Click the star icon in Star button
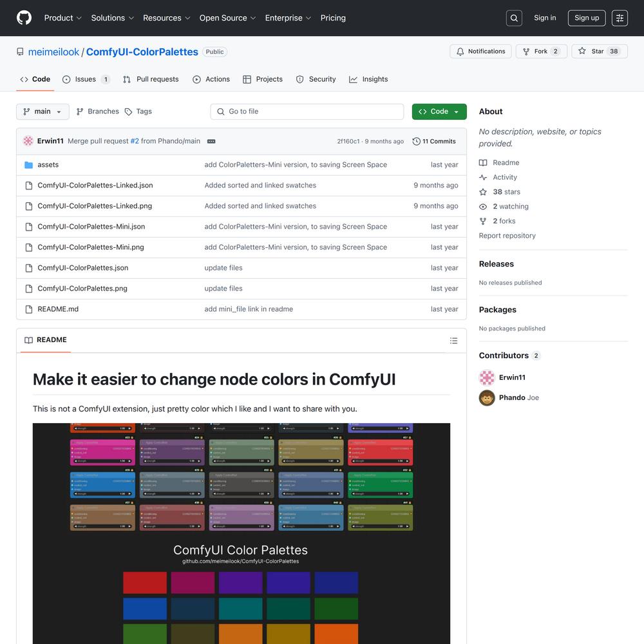644x644 pixels. pos(582,51)
